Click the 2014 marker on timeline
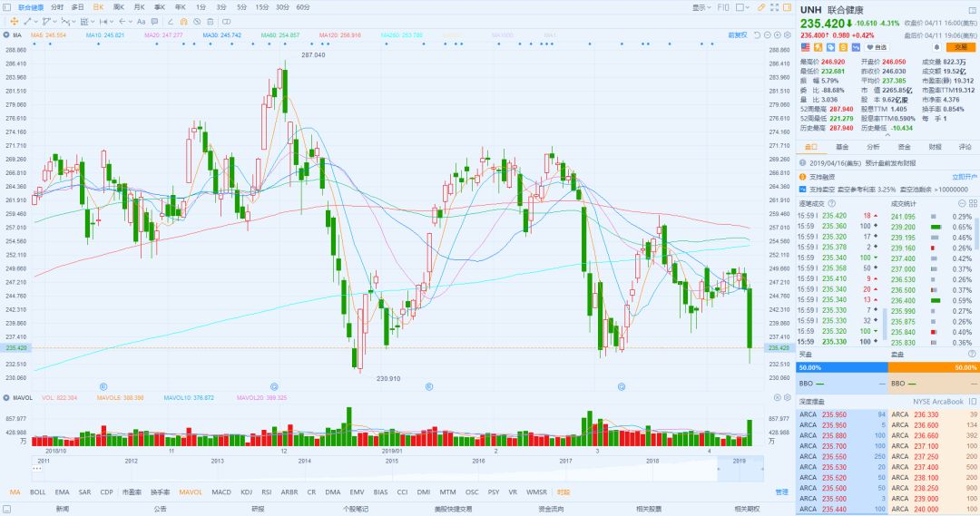 point(304,461)
